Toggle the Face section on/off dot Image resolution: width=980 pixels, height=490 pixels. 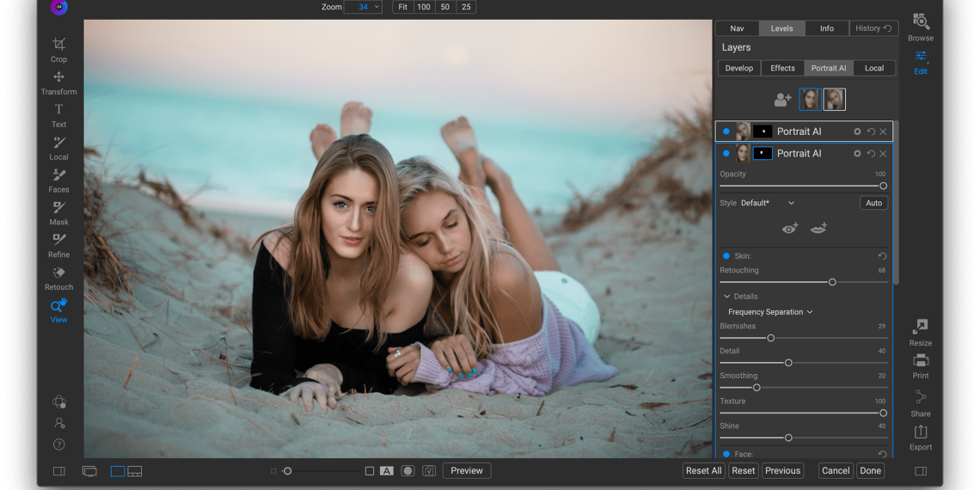(726, 454)
